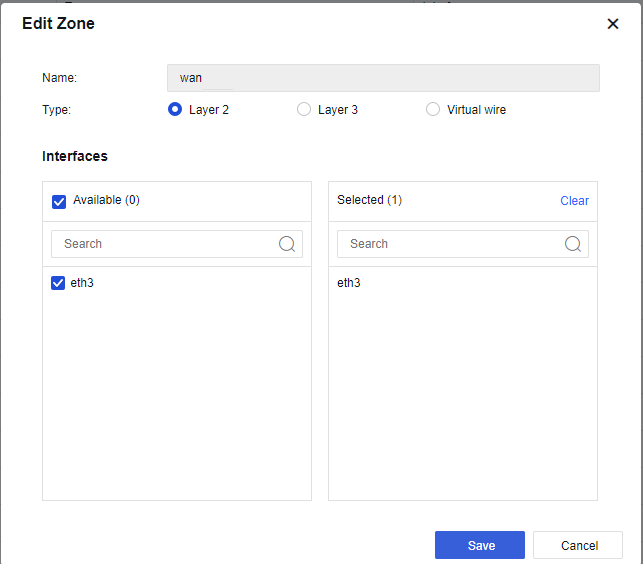Pick the Virtual wire radio option

coord(433,110)
